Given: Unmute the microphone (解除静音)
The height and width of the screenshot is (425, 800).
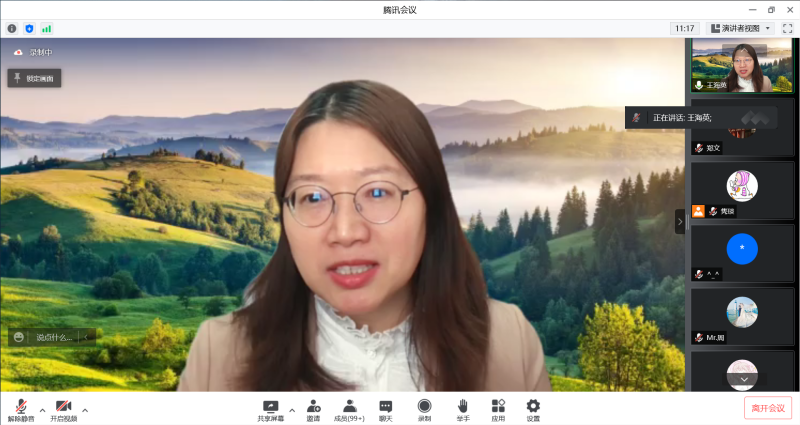Looking at the screenshot, I should [20, 408].
